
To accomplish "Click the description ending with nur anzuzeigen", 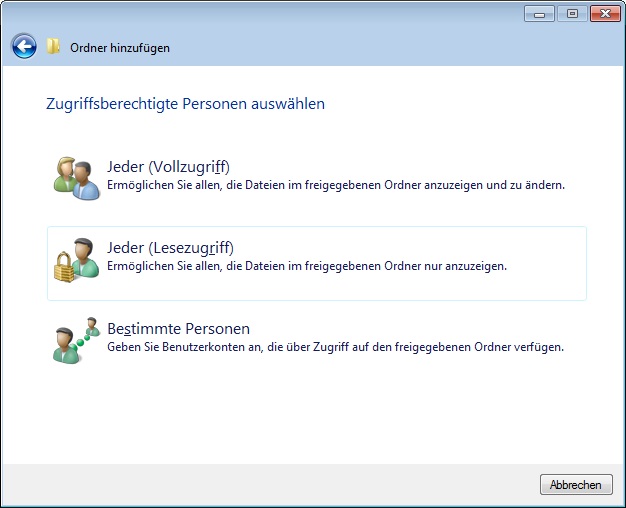I will [306, 266].
